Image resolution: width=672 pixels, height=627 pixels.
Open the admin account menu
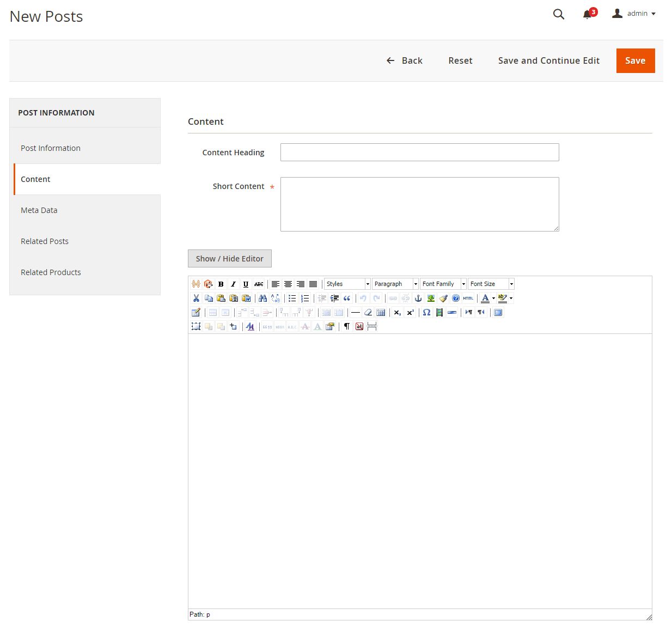click(634, 14)
